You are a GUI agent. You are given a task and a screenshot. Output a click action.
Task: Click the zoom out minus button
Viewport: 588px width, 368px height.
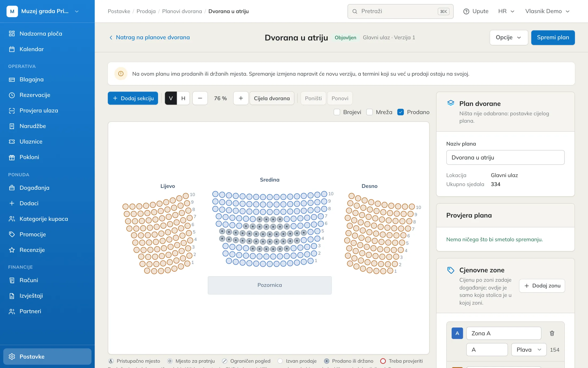(200, 98)
